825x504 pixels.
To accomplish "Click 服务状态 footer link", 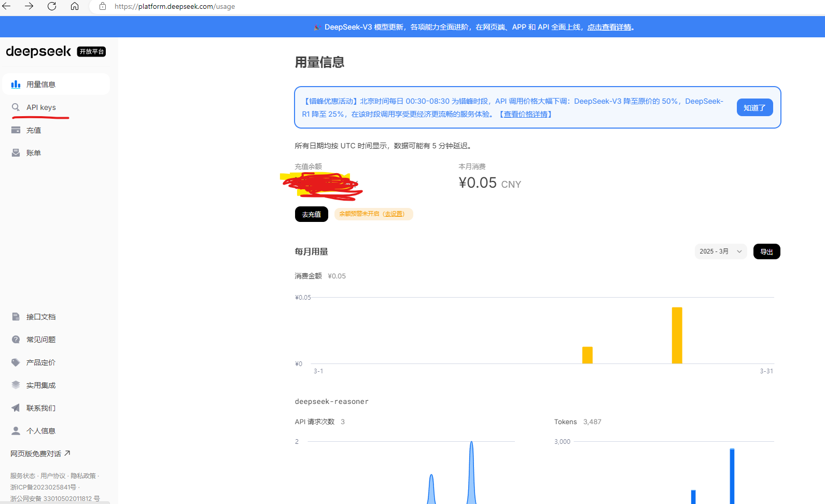I will pyautogui.click(x=23, y=475).
